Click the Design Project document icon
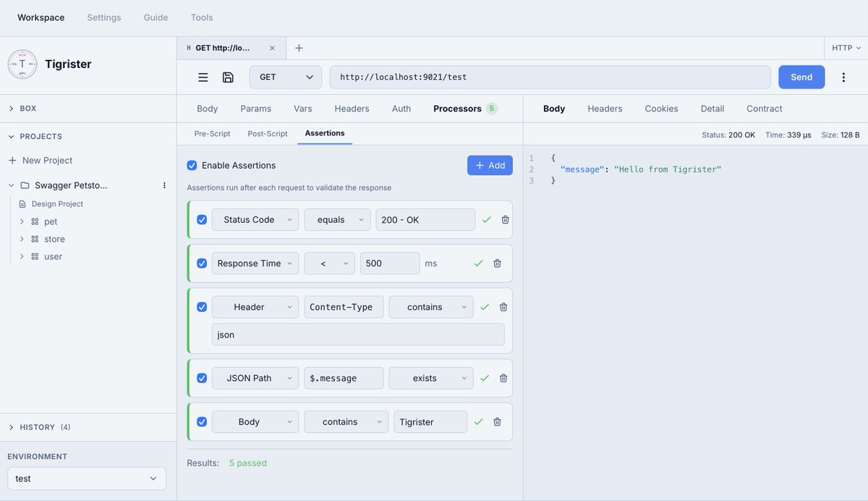 (22, 204)
